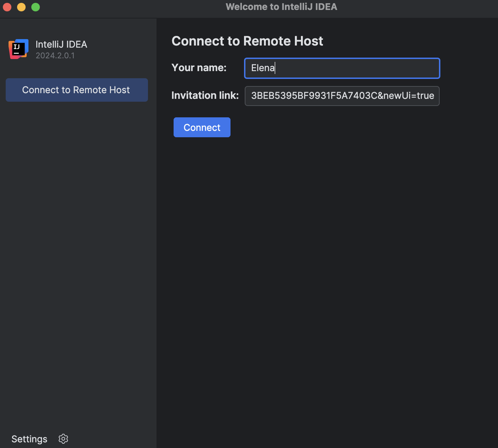Click the Connect to Remote Host heading
The height and width of the screenshot is (448, 498).
tap(247, 41)
